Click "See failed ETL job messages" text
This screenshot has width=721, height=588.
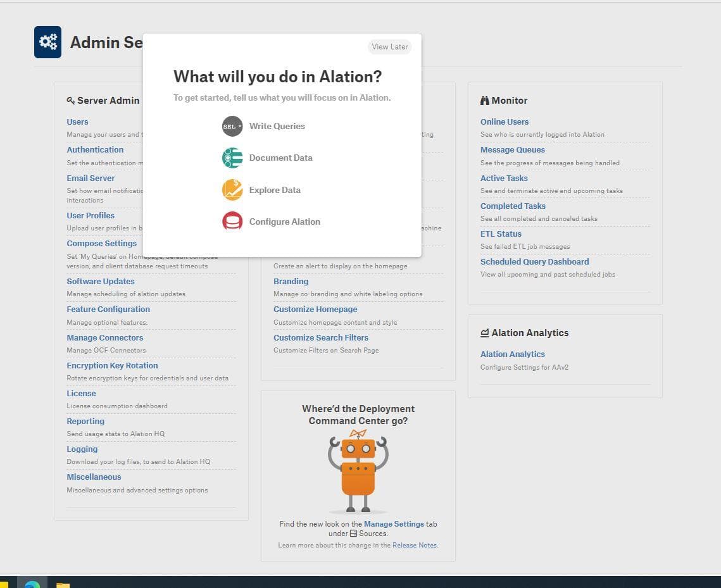[x=525, y=246]
